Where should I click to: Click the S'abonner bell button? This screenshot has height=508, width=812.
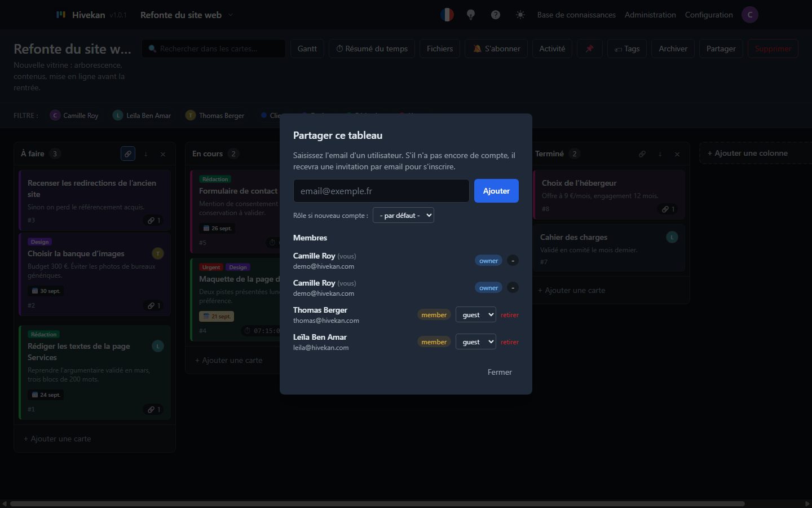click(x=496, y=49)
